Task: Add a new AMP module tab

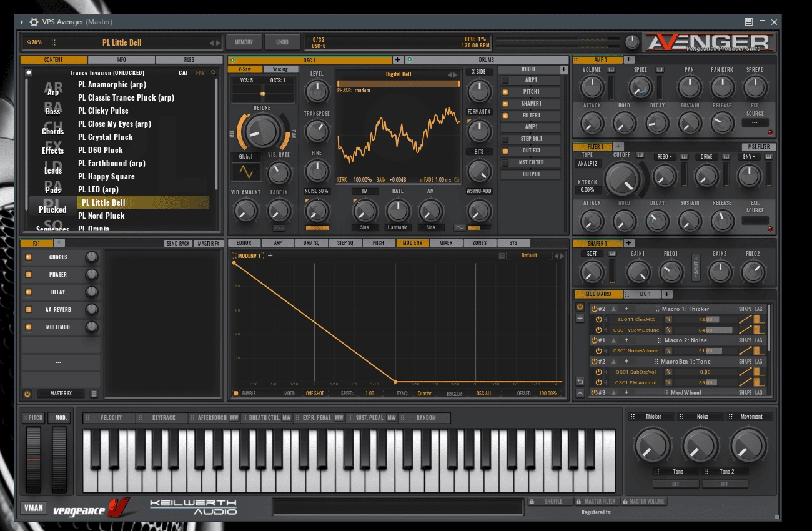Action: [x=628, y=60]
